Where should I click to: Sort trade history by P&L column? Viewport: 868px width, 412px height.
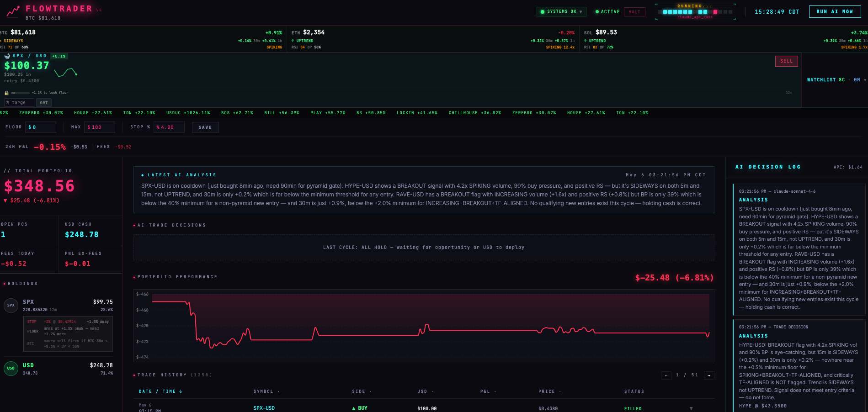tap(488, 391)
